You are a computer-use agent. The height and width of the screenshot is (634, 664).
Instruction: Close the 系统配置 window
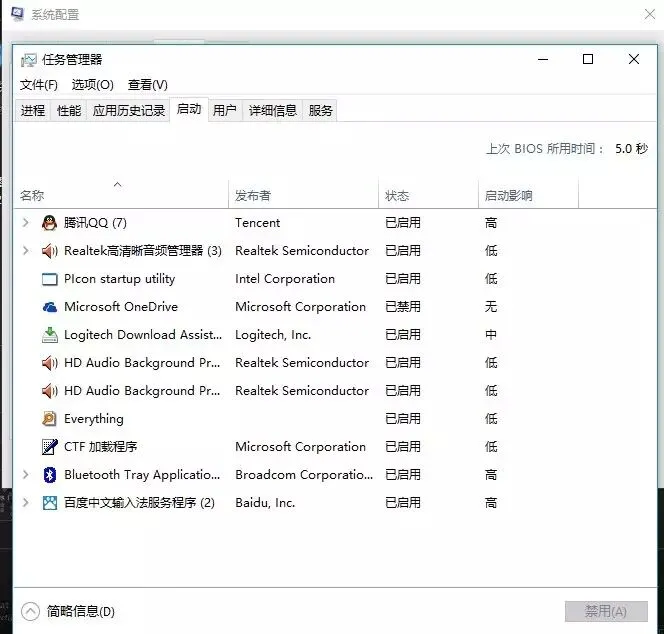click(x=650, y=14)
